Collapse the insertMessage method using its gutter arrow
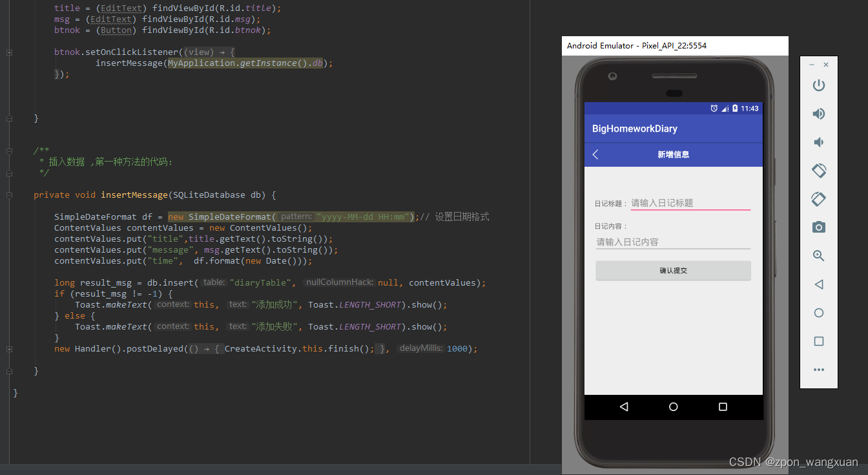 (x=9, y=195)
